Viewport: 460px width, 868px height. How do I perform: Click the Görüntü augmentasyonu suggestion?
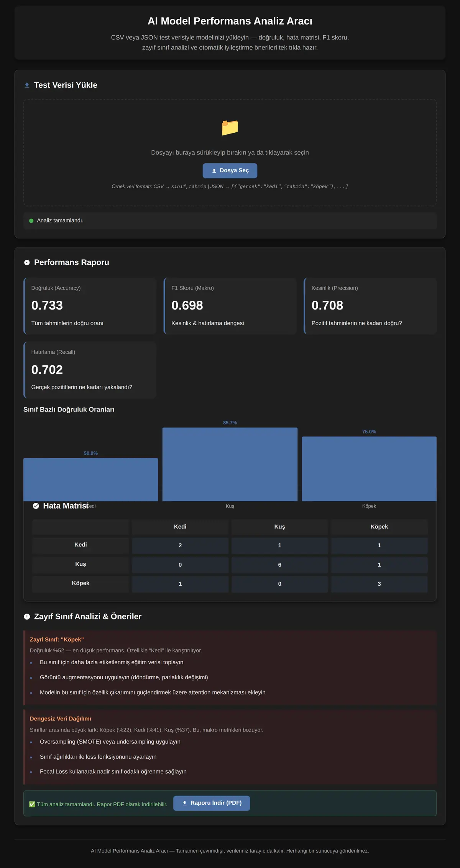(124, 677)
